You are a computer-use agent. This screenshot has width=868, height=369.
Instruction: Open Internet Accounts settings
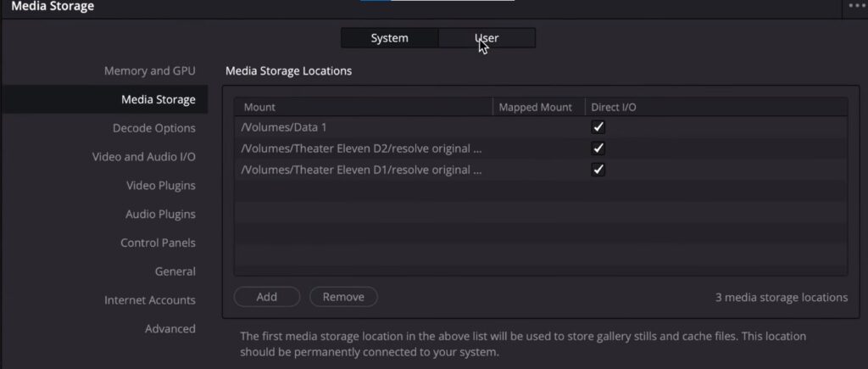149,300
